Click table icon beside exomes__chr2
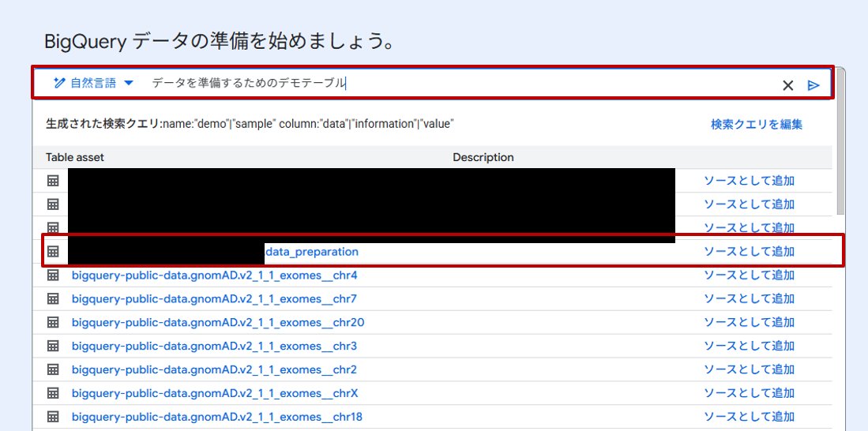 point(53,369)
